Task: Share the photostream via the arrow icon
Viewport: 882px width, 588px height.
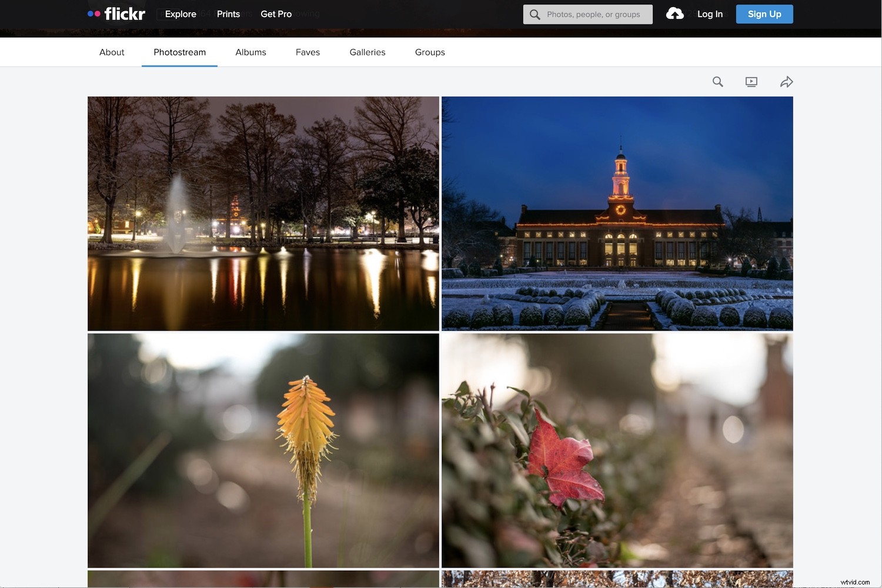Action: pyautogui.click(x=787, y=82)
